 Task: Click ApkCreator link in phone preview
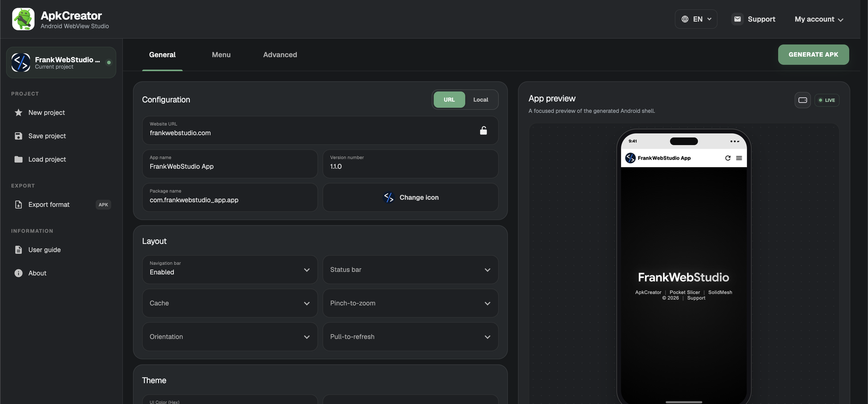(x=648, y=292)
